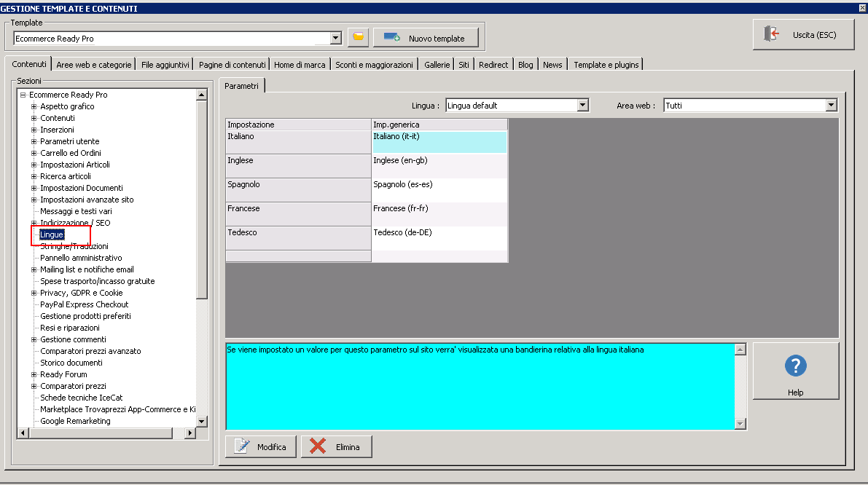Click the blue question mark Help icon
The height and width of the screenshot is (485, 868).
tap(795, 366)
